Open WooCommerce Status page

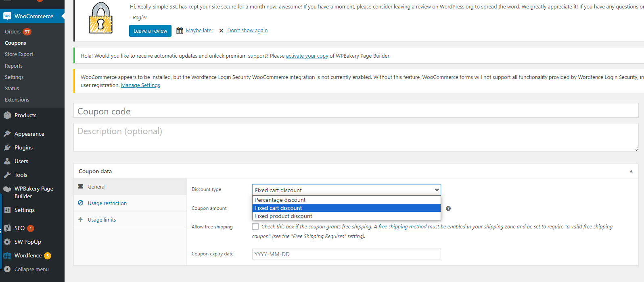point(12,88)
